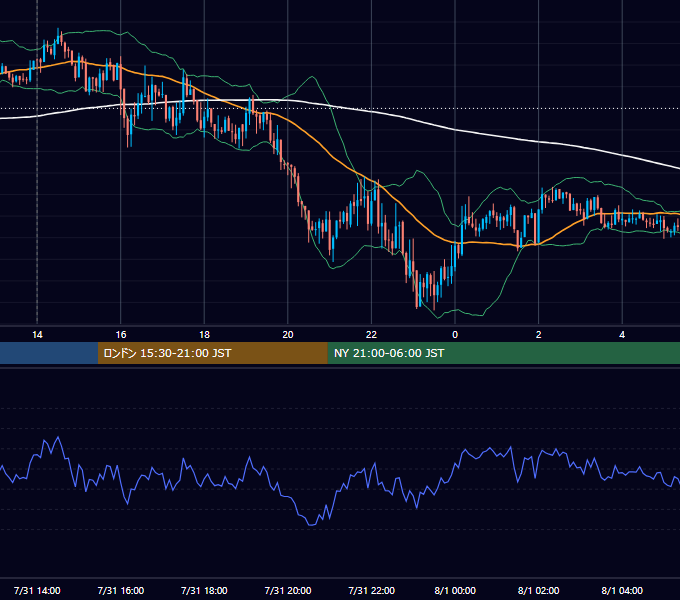Click the 0 hour axis label
Viewport: 680px width, 600px height.
455,335
